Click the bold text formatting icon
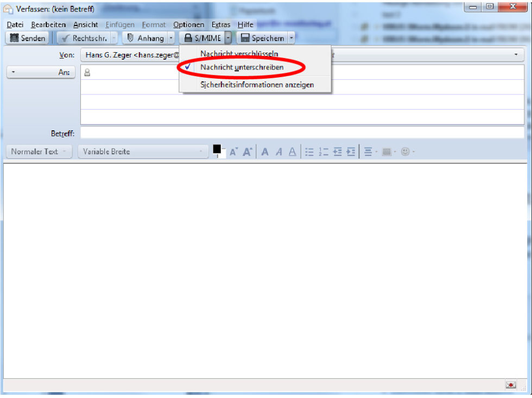Viewport: 532px width, 398px height. [x=265, y=152]
